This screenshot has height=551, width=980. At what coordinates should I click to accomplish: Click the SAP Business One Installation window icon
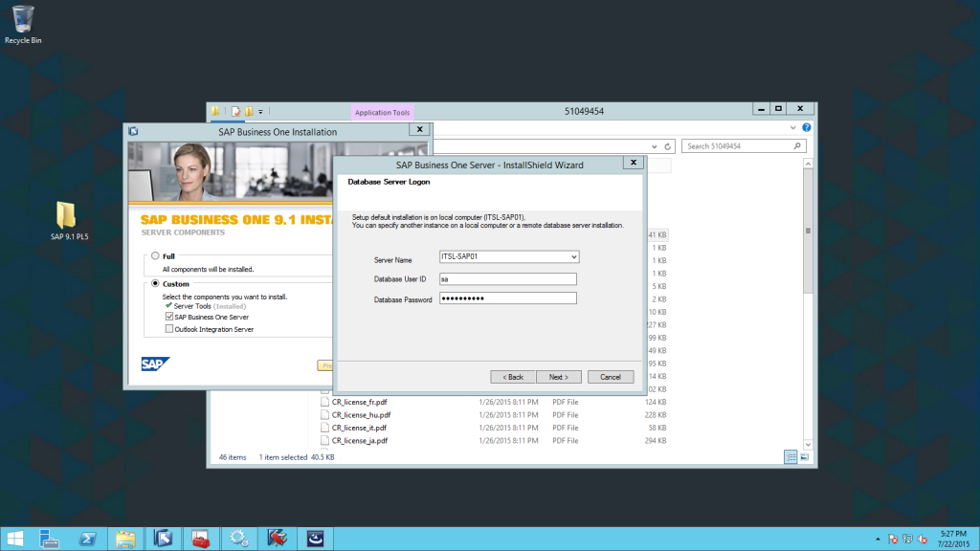tap(133, 131)
